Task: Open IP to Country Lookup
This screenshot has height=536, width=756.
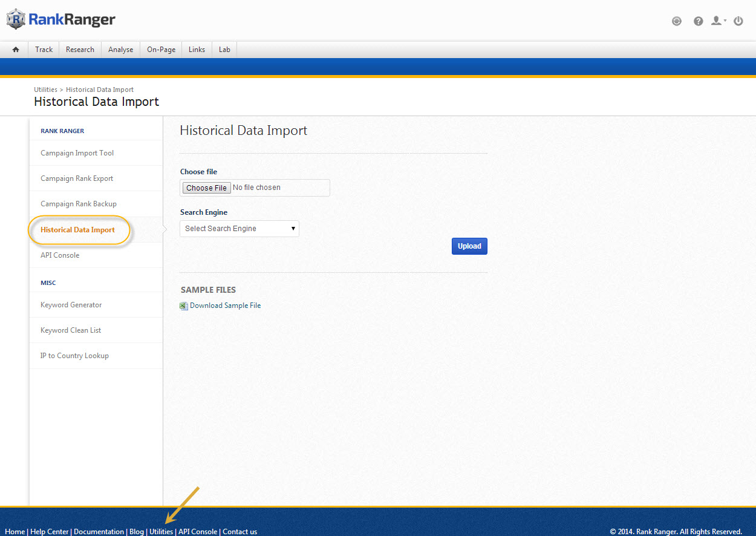Action: tap(74, 356)
